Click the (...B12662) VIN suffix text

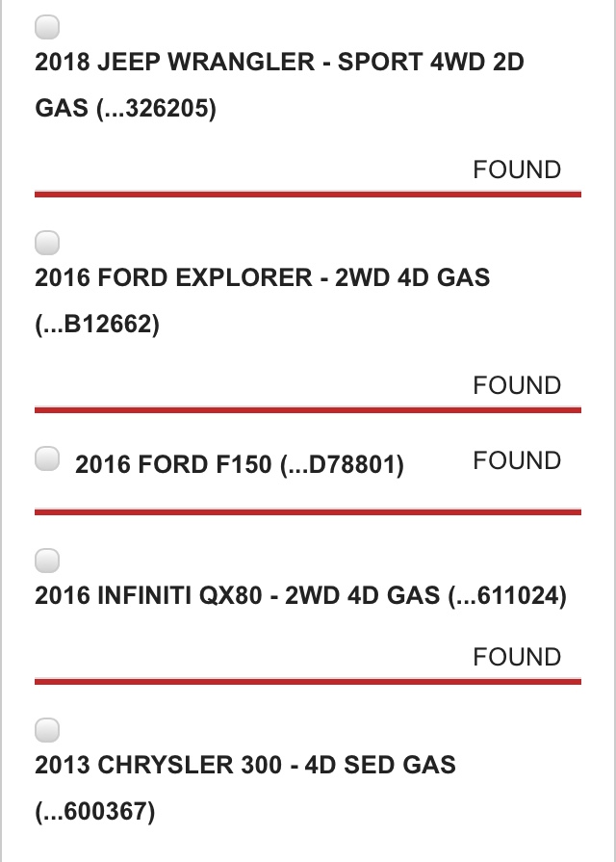(97, 324)
